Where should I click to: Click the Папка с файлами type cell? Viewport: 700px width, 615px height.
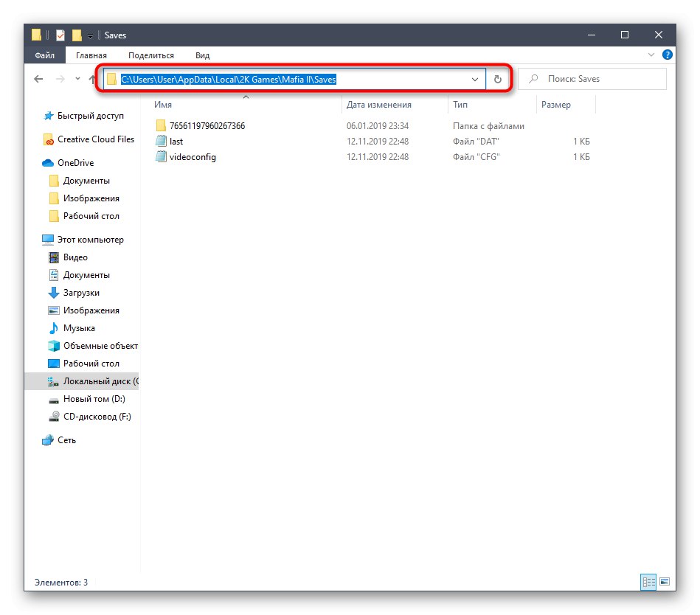(488, 126)
